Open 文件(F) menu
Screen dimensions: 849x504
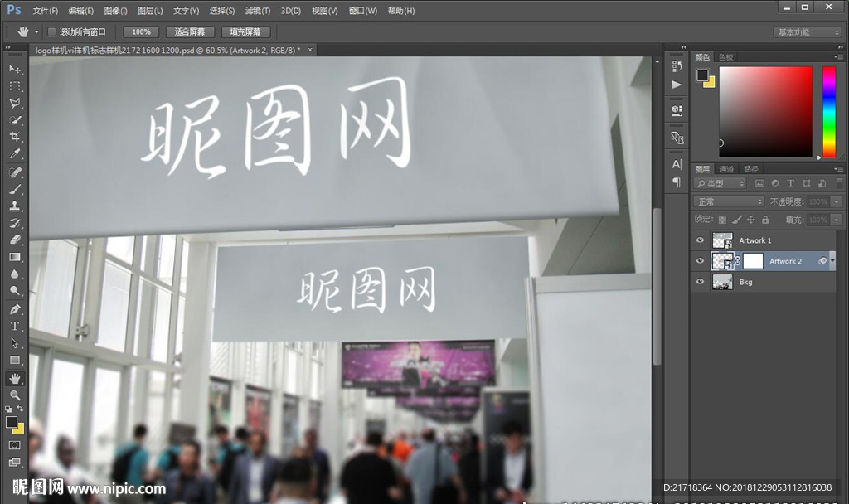coord(46,11)
